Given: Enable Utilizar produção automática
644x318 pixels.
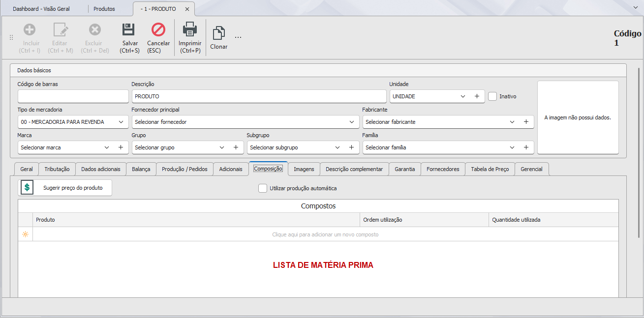Looking at the screenshot, I should [x=263, y=188].
